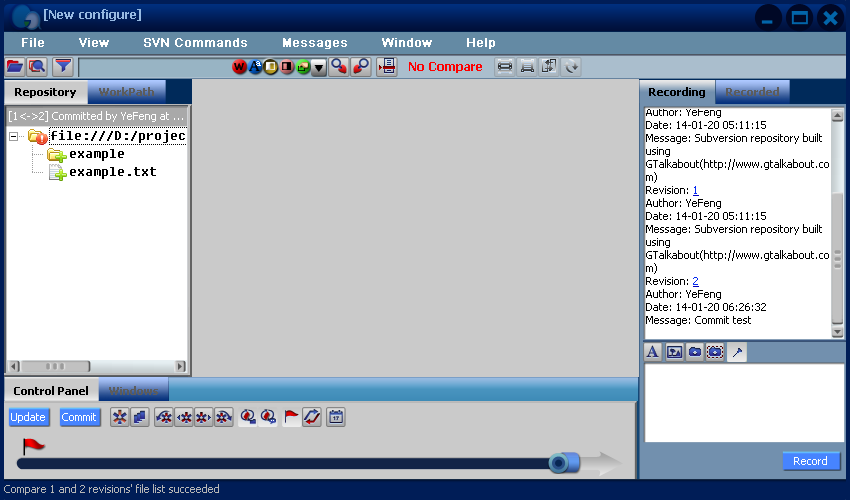The height and width of the screenshot is (500, 850).
Task: Click the magnifier repository browse icon
Action: (37, 67)
